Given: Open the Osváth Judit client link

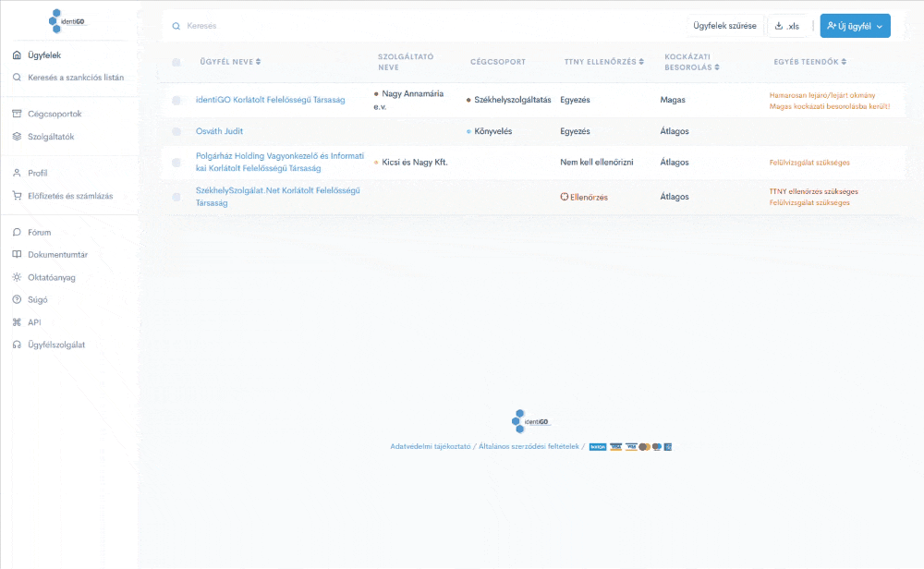Looking at the screenshot, I should (219, 131).
